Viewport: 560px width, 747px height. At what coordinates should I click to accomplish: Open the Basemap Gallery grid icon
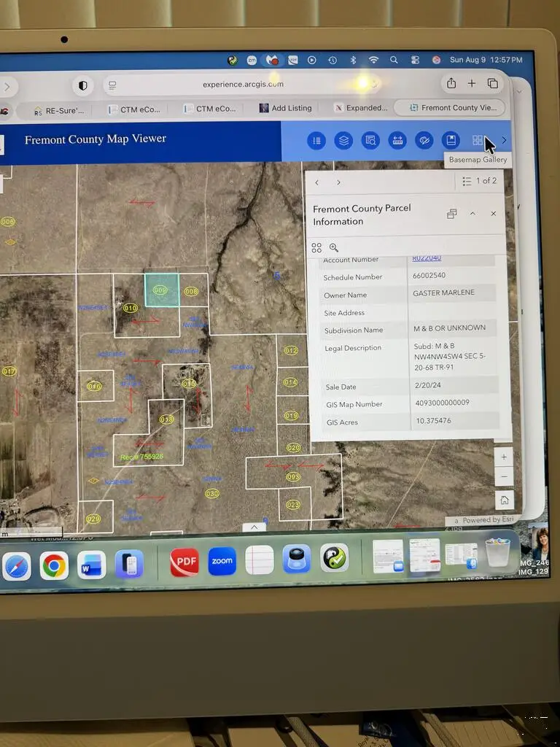coord(477,140)
